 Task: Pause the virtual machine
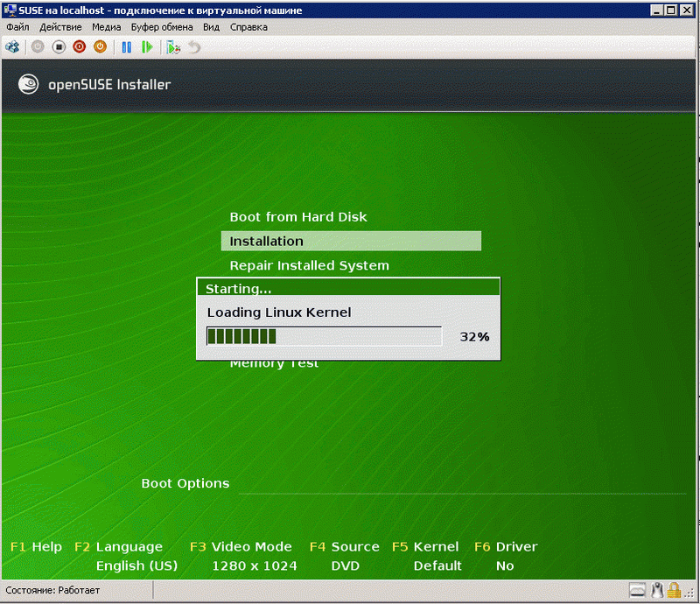[x=127, y=47]
